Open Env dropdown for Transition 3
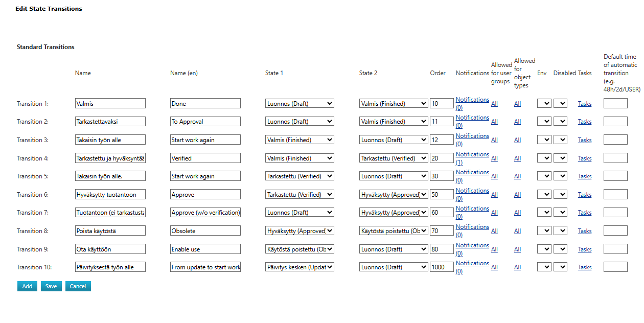 544,140
